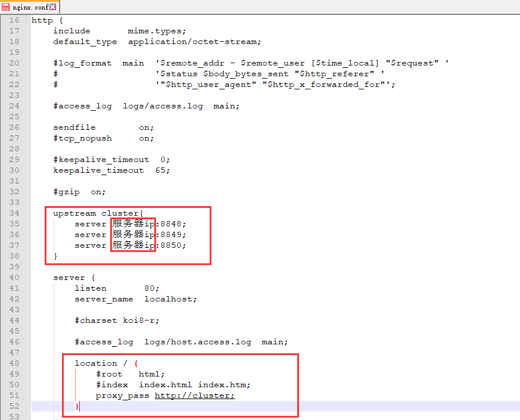This screenshot has width=520, height=420.
Task: Select the nginx.conf file tab
Action: [x=30, y=7]
